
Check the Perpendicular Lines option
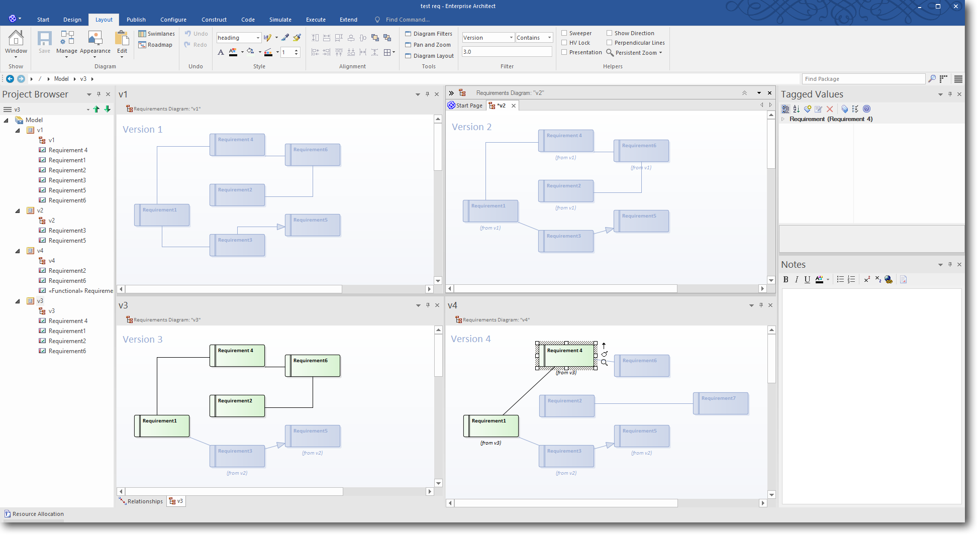(609, 43)
